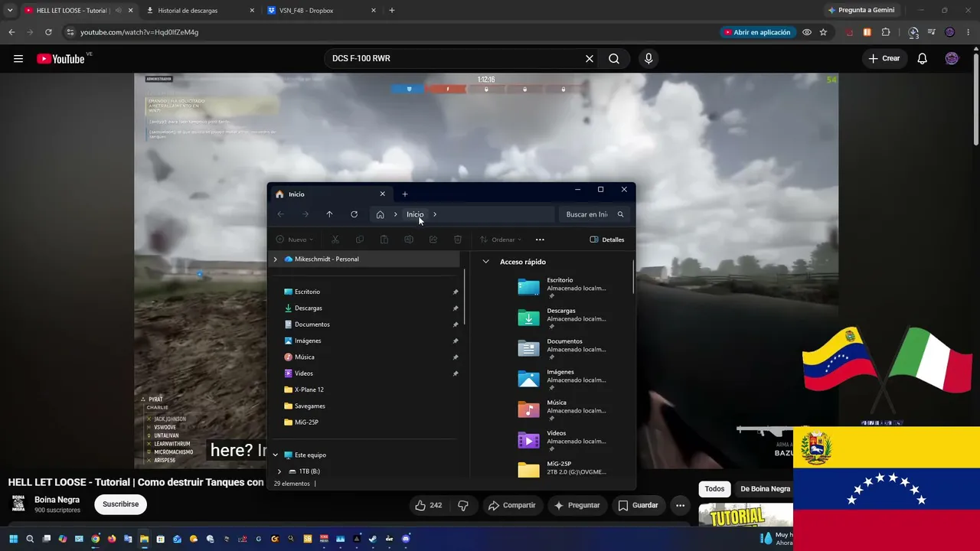Screen dimensions: 980x551
Task: Save the video with Guardar
Action: point(638,505)
